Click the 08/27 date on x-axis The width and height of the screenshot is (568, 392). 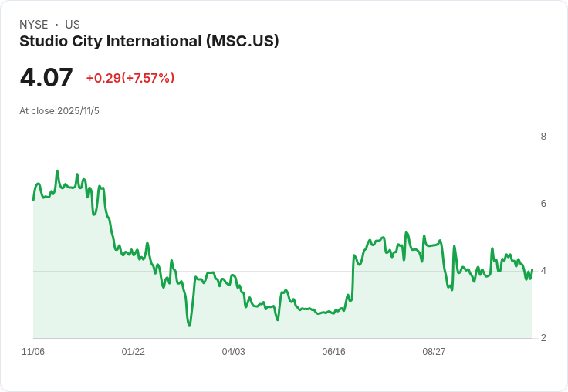434,351
